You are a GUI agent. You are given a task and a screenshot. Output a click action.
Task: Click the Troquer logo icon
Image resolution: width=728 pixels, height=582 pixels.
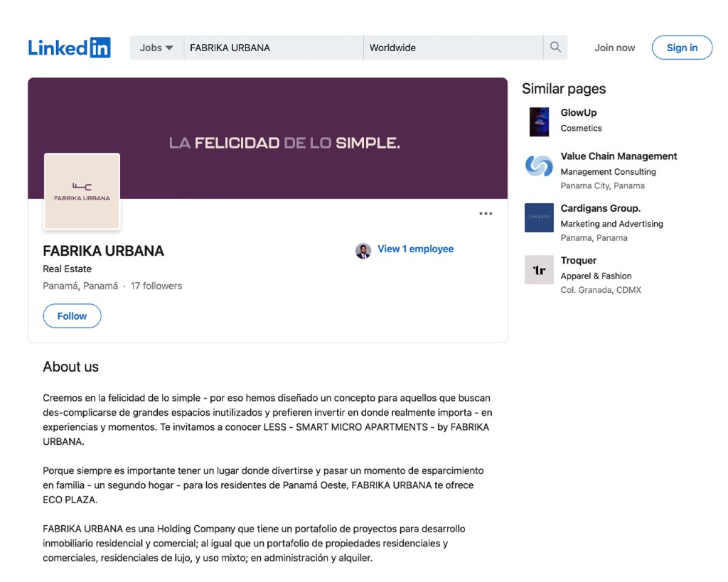pyautogui.click(x=539, y=270)
